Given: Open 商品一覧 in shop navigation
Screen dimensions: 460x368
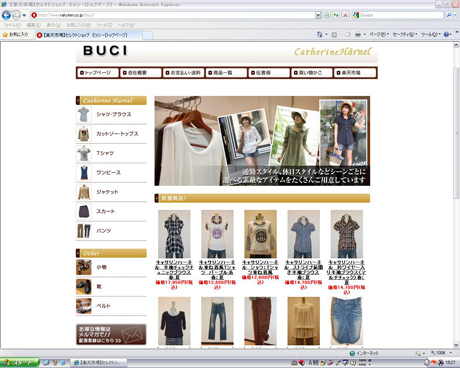Looking at the screenshot, I should (x=226, y=73).
